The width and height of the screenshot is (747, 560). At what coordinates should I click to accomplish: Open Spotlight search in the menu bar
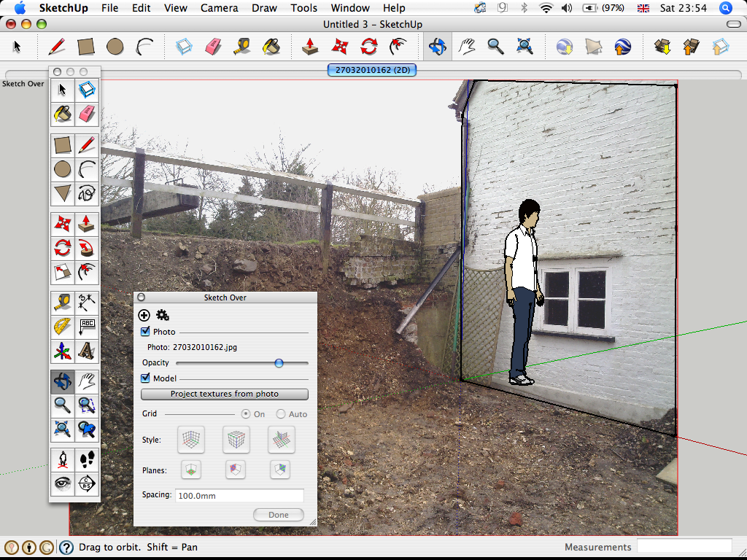pos(726,8)
